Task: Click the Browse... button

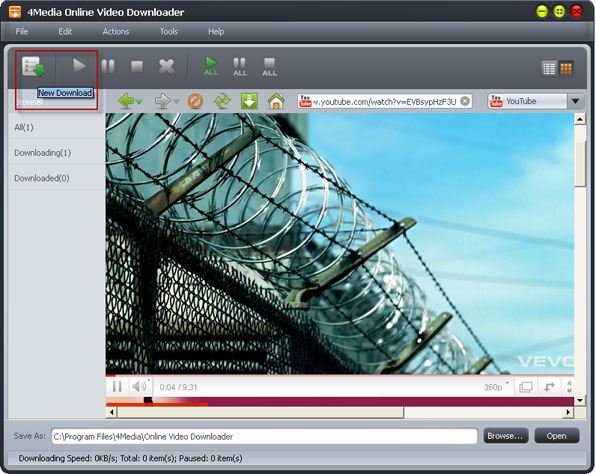Action: pyautogui.click(x=506, y=436)
